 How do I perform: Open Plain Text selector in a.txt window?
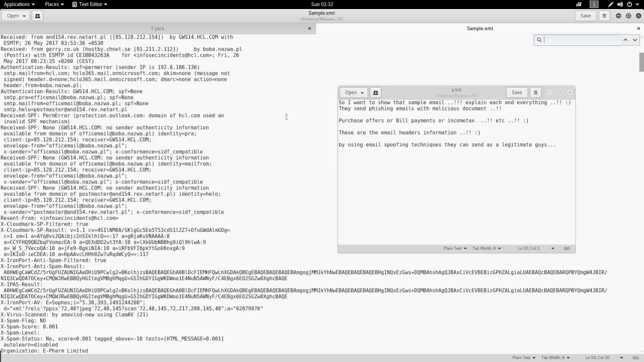(x=455, y=248)
